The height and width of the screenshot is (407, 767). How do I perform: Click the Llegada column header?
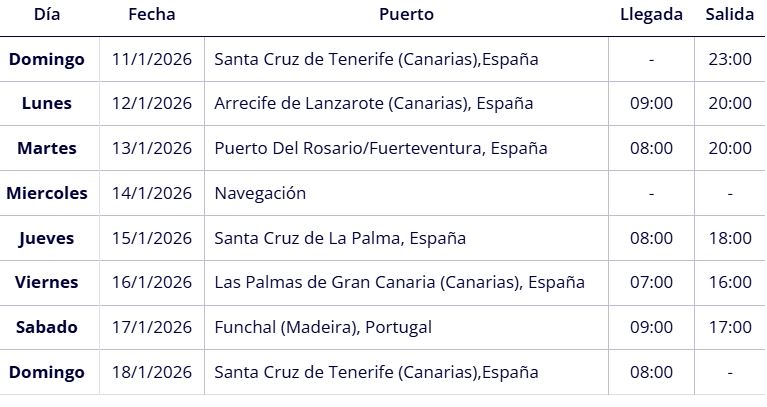(651, 15)
